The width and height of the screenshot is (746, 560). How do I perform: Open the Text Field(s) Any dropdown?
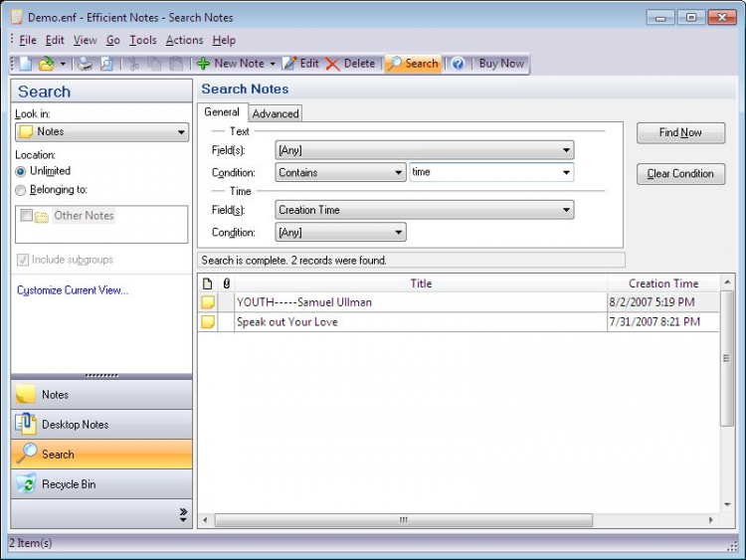(x=425, y=150)
